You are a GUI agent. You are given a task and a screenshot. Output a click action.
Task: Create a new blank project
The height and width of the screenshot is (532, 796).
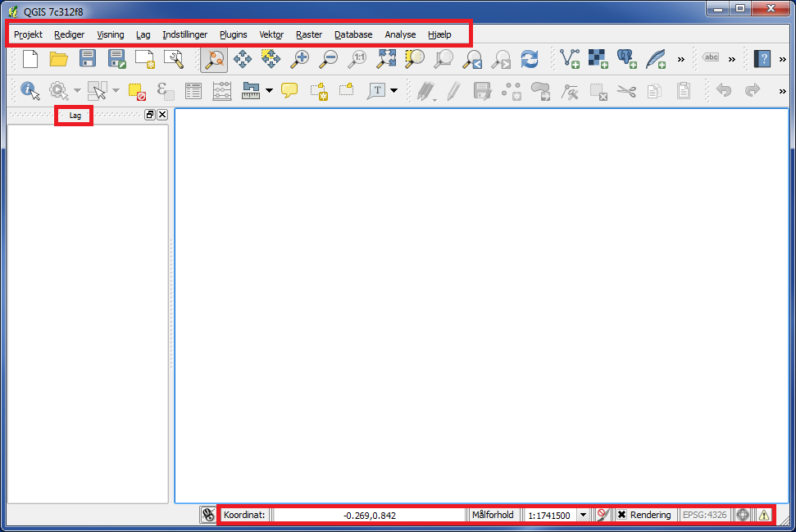point(30,59)
